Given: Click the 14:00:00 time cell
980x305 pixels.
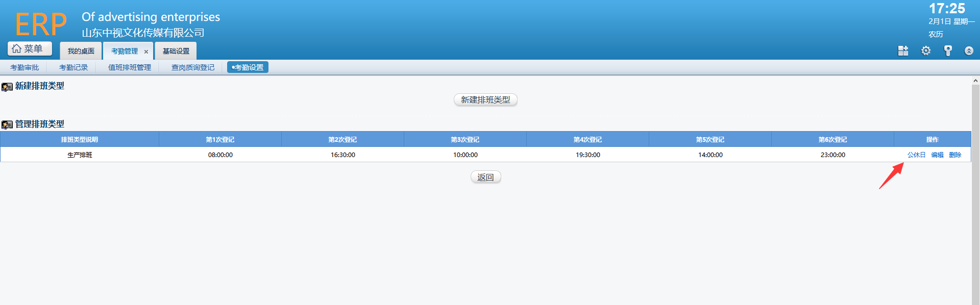Looking at the screenshot, I should [x=710, y=155].
